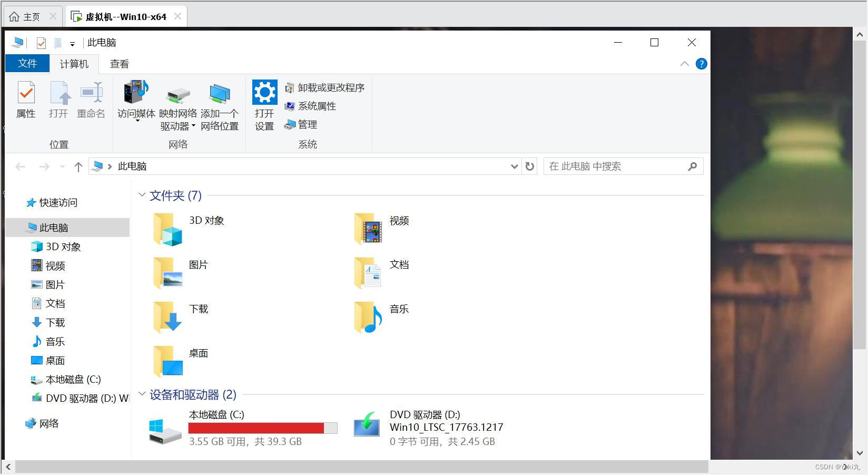The height and width of the screenshot is (475, 868).
Task: Click 卸载或更改程序 in the ribbon
Action: pos(325,87)
